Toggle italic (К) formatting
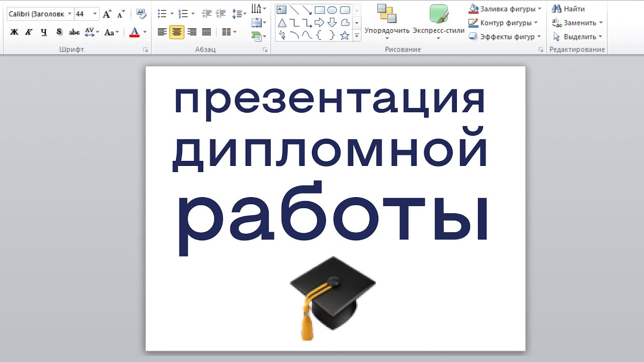The width and height of the screenshot is (644, 362). (x=29, y=32)
